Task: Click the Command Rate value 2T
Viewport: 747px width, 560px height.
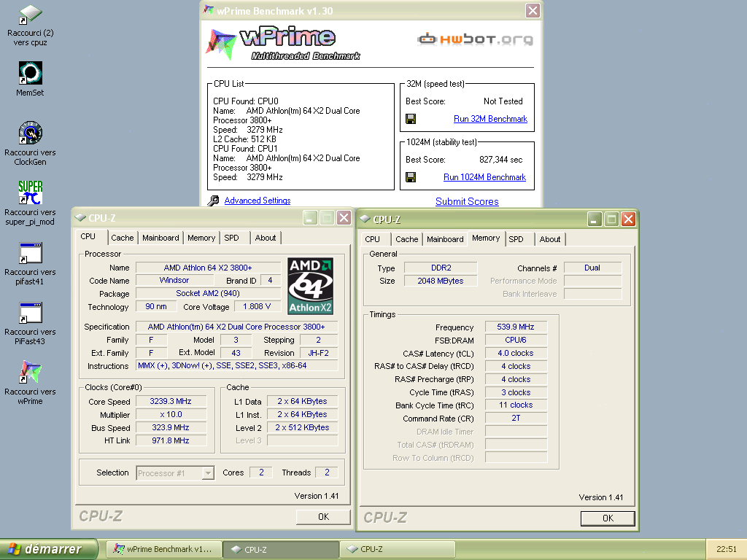Action: pyautogui.click(x=516, y=418)
